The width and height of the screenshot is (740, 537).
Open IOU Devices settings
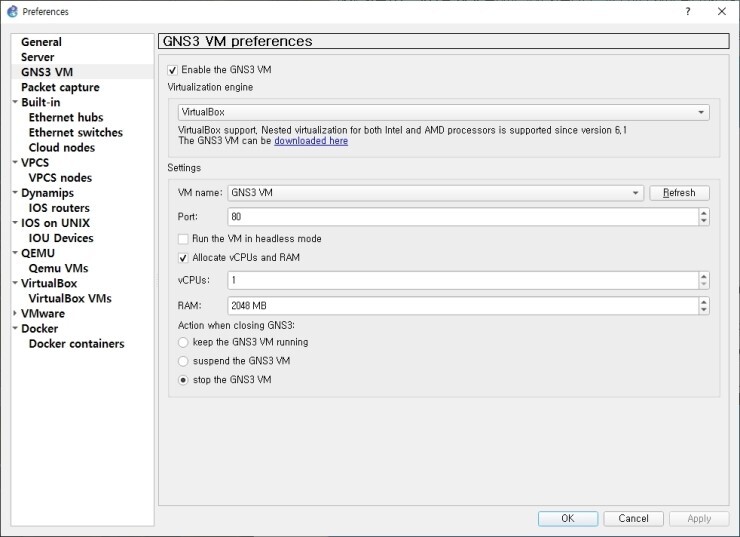tap(61, 238)
